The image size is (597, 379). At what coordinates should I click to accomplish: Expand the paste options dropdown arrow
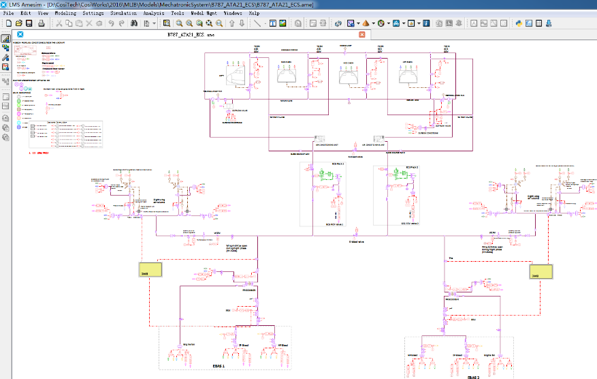tap(154, 23)
